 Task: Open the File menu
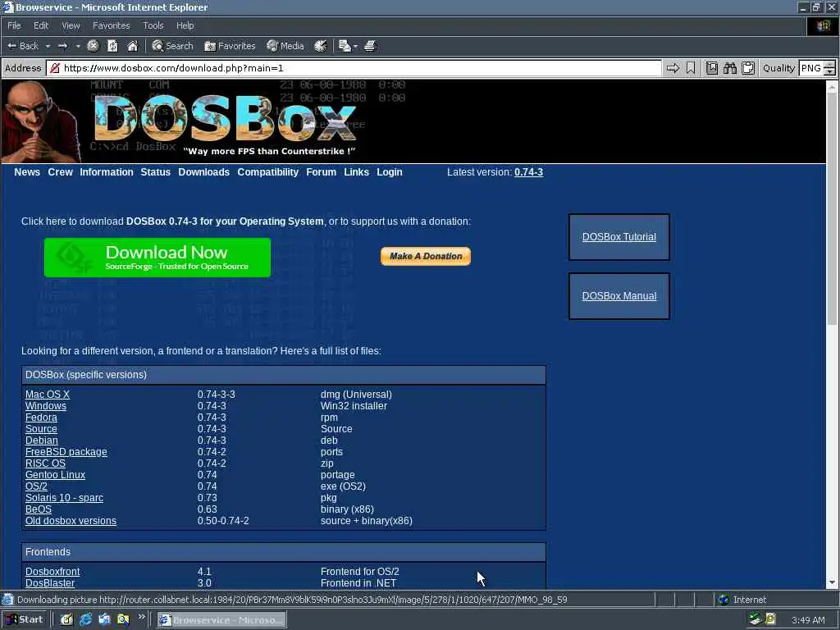point(14,25)
